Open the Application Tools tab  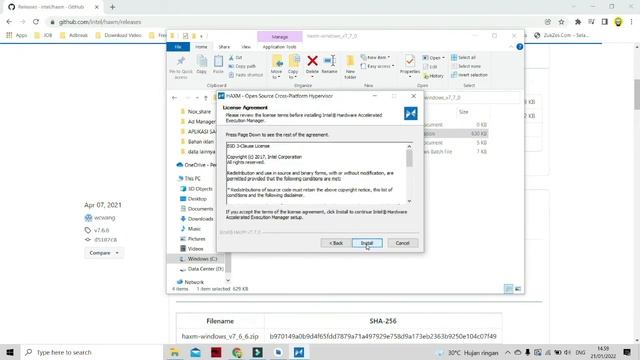pyautogui.click(x=280, y=47)
